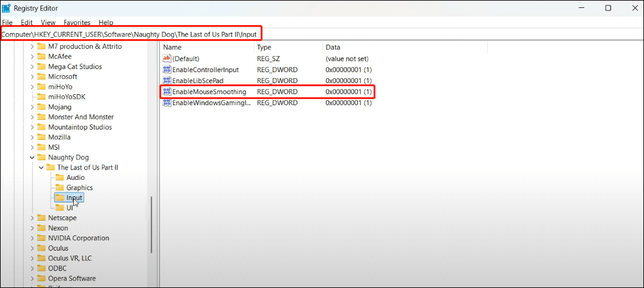Open the Favorites menu
Image resolution: width=644 pixels, height=288 pixels.
(x=77, y=22)
